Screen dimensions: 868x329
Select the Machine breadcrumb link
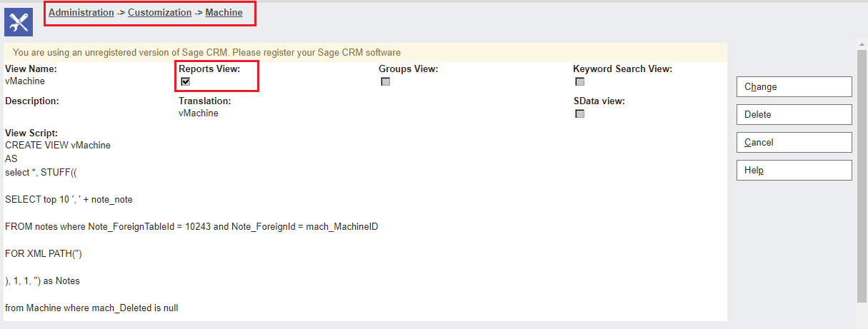click(224, 13)
